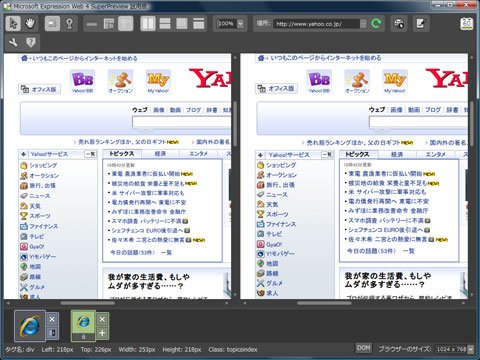Toggle guides visibility button in toolbar
Image resolution: width=480 pixels, height=360 pixels.
click(x=109, y=24)
